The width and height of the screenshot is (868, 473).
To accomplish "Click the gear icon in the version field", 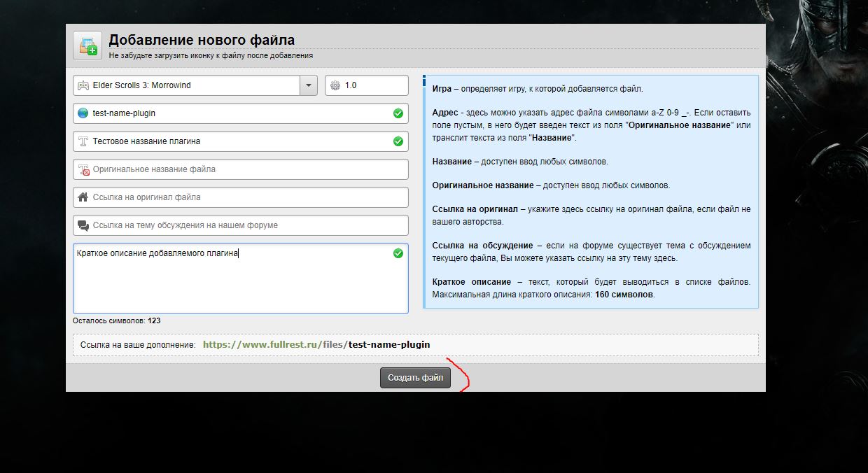I will click(x=335, y=85).
